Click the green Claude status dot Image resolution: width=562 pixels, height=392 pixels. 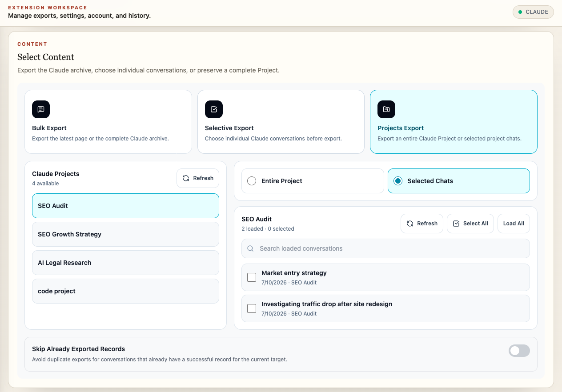pyautogui.click(x=520, y=12)
